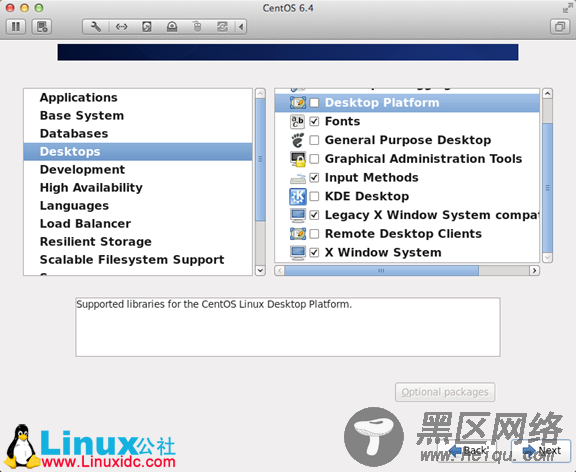Click the hard disk toolbar icon
576x472 pixels.
coord(147,27)
